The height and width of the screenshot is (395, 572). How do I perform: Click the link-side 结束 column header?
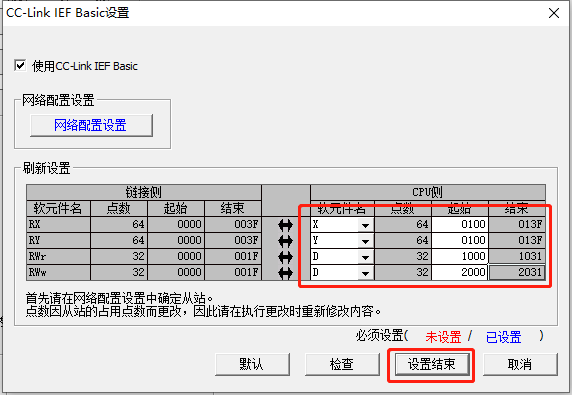pos(233,208)
